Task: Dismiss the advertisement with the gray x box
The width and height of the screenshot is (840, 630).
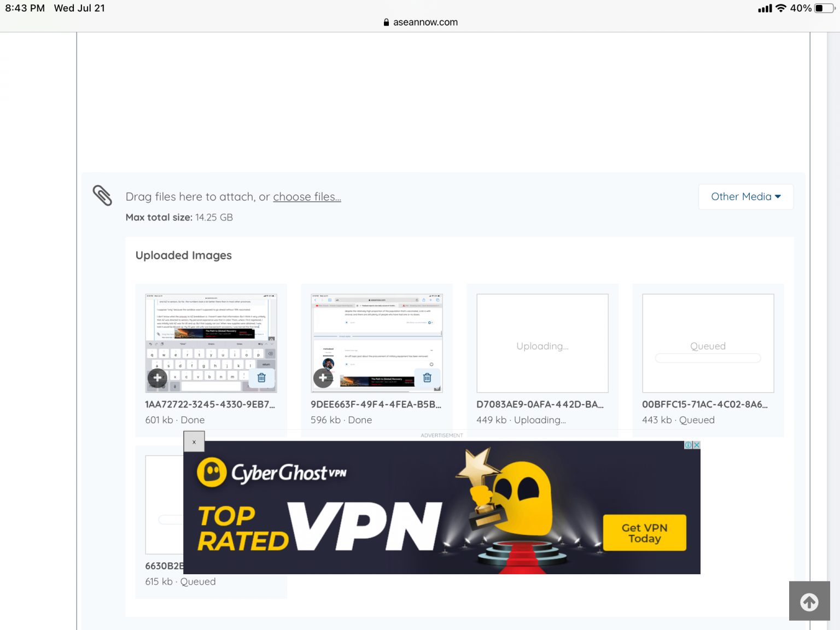Action: pos(194,442)
